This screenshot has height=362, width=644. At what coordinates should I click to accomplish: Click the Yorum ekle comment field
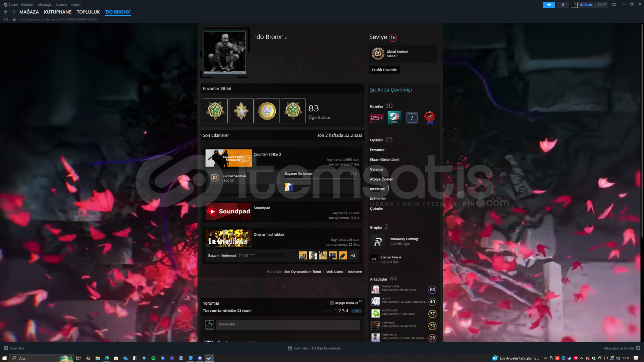pos(288,325)
